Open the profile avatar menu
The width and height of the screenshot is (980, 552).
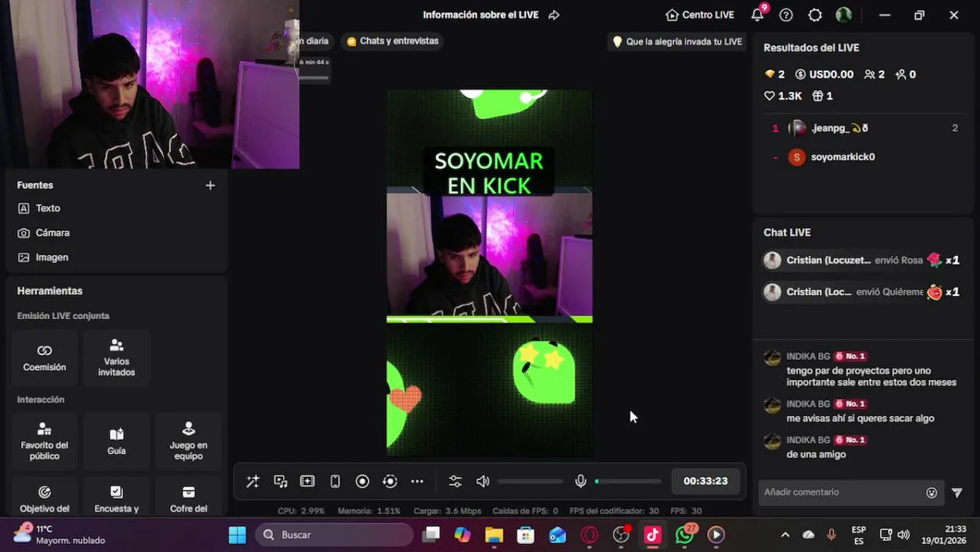coord(844,15)
